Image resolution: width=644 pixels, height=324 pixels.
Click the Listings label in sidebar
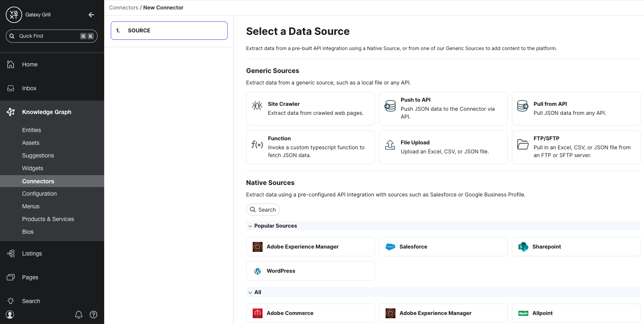pos(32,253)
